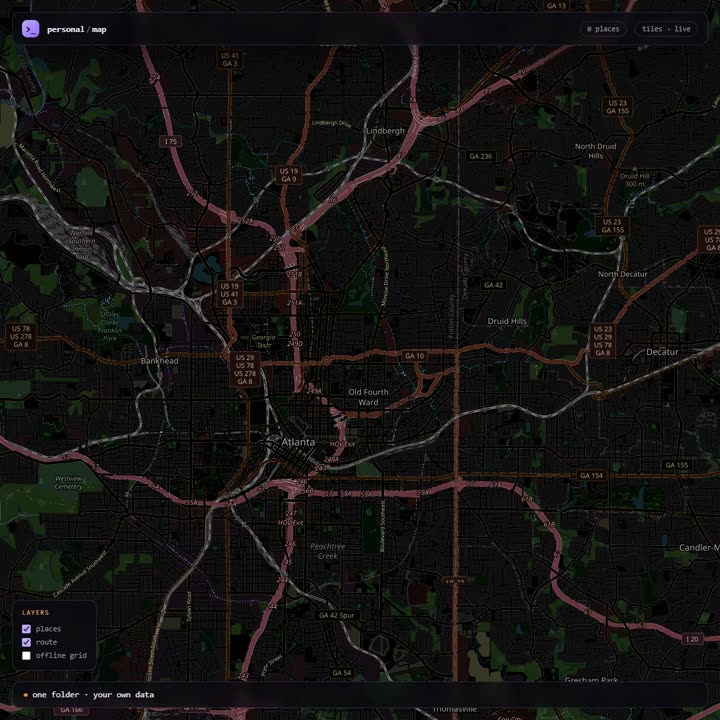
Task: Click the LAYERS panel heading
Action: click(35, 612)
